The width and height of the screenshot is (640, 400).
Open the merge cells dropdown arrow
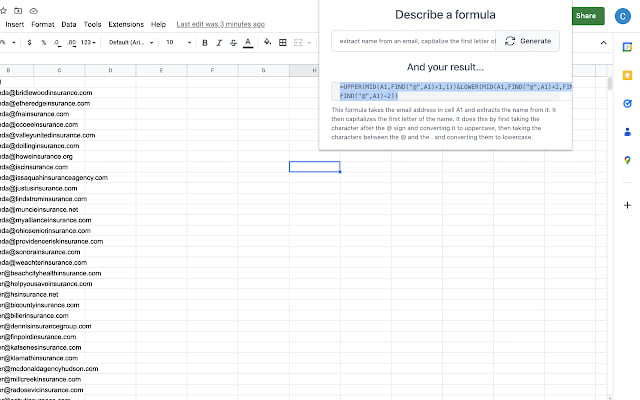309,42
